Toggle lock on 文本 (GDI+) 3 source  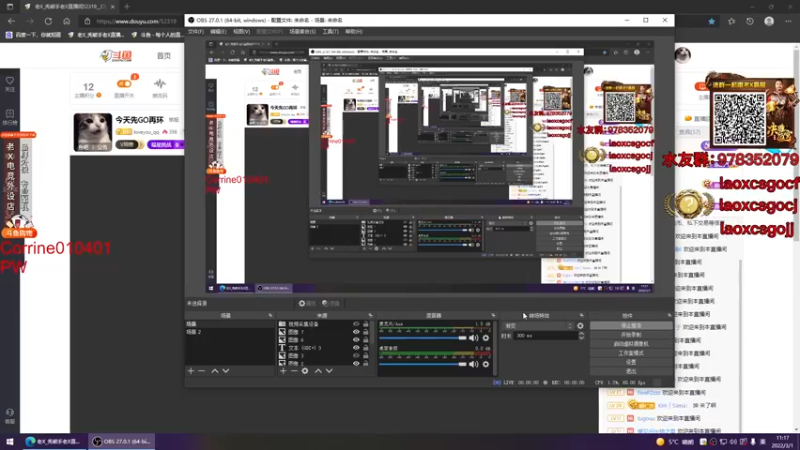(x=365, y=348)
